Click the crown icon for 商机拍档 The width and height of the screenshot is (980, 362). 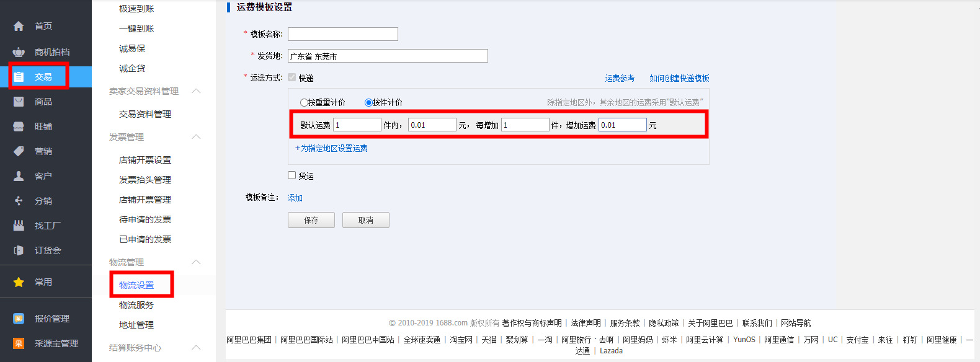pyautogui.click(x=19, y=52)
